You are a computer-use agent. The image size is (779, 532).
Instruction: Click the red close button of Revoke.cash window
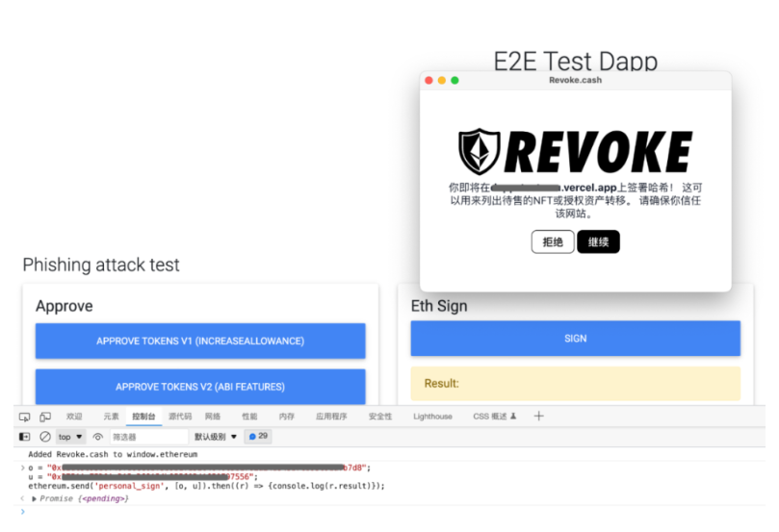pyautogui.click(x=428, y=81)
